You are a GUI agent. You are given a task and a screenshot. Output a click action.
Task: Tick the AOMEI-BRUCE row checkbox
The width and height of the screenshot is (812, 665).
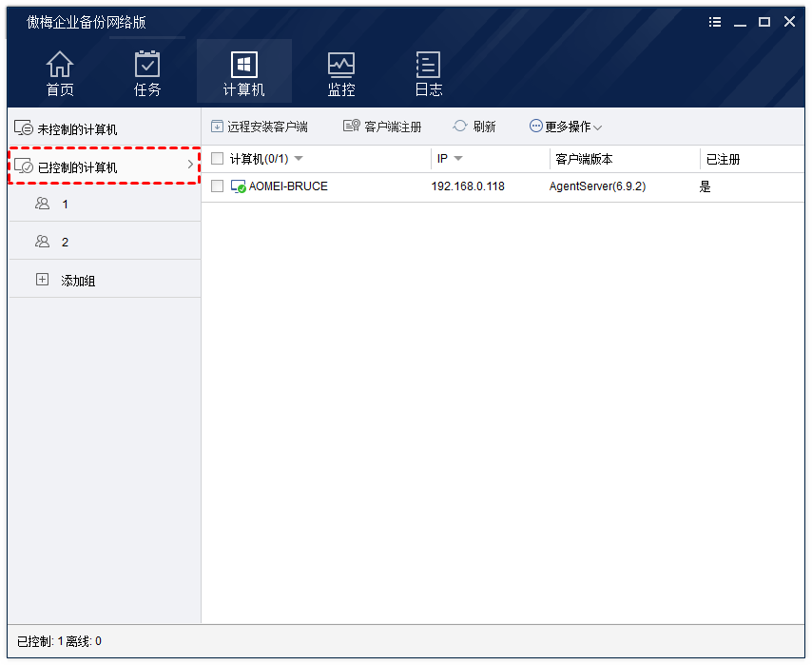click(217, 186)
